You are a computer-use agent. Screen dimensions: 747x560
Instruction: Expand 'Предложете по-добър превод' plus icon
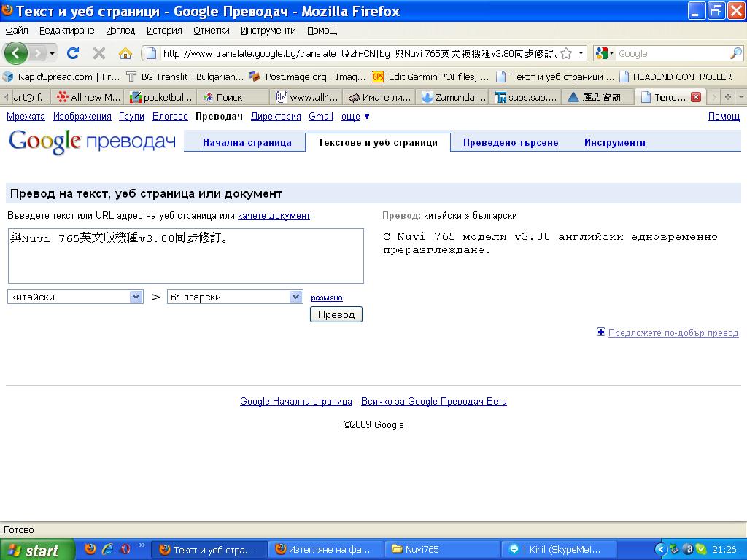[x=601, y=332]
